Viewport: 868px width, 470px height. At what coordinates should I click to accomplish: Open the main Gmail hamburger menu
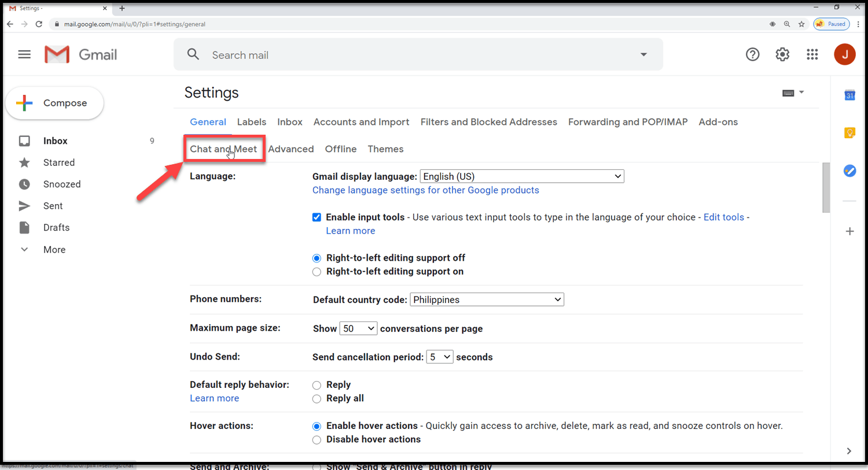click(x=24, y=54)
